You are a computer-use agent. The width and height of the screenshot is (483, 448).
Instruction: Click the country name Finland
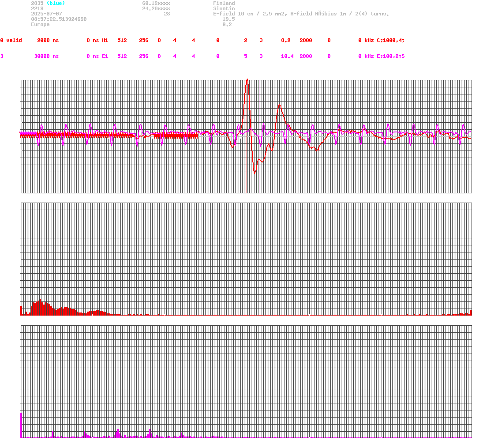224,3
